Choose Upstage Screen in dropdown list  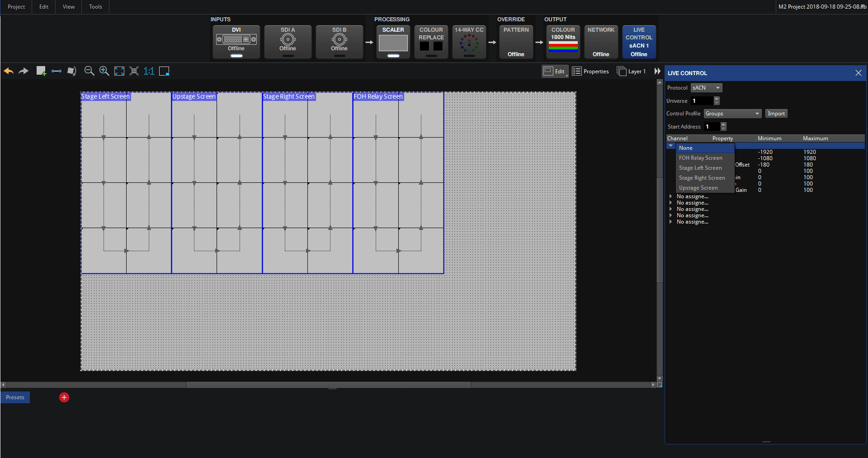(705, 188)
